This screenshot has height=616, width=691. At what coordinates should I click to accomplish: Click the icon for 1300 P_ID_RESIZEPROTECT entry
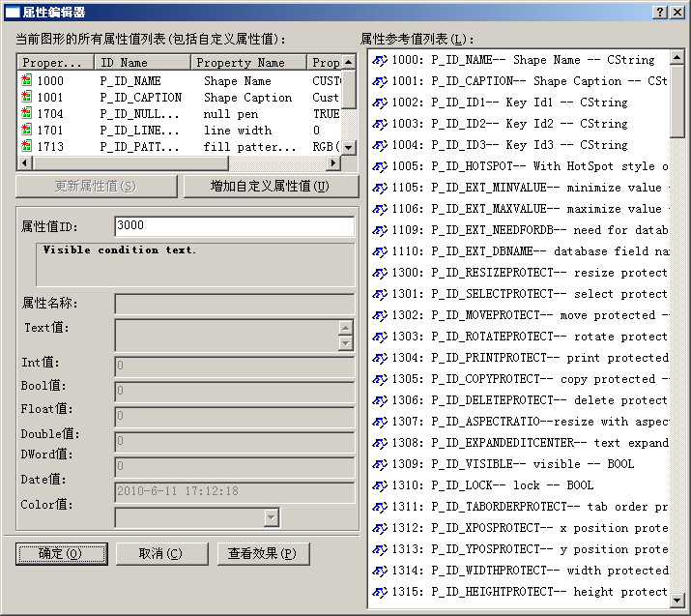click(380, 273)
